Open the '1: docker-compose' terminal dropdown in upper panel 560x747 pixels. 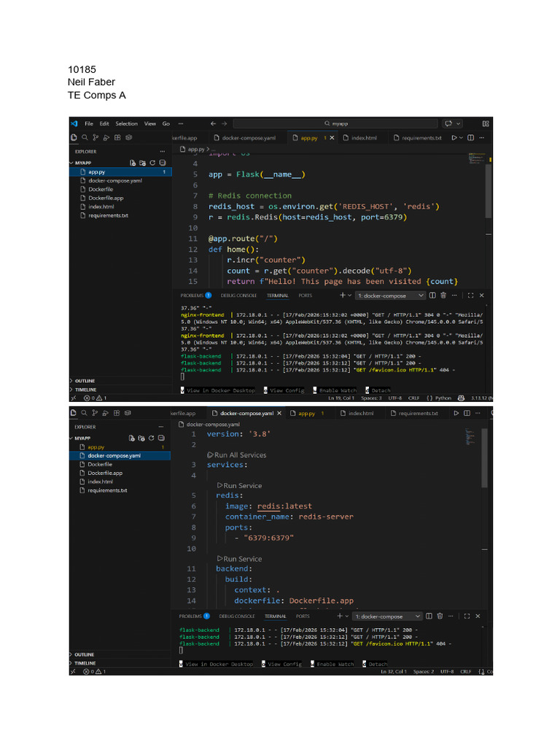391,295
